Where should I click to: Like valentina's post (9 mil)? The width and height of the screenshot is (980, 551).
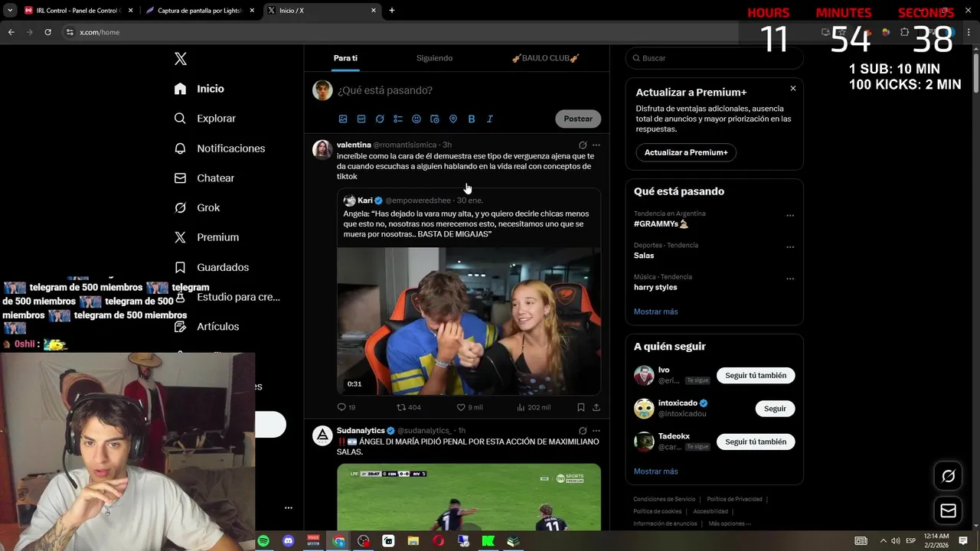469,407
